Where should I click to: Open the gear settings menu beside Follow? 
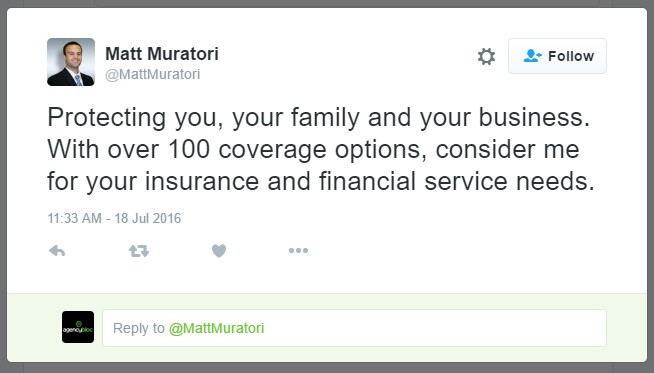coord(486,56)
